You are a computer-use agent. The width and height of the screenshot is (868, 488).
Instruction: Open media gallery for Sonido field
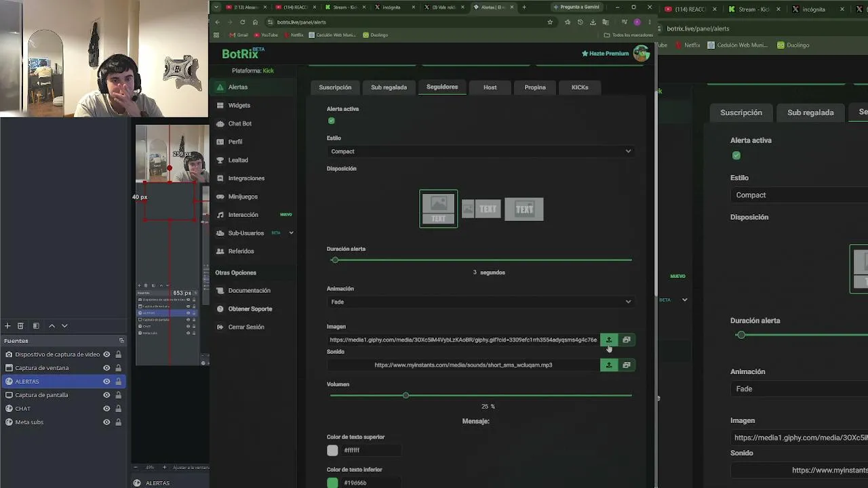[627, 365]
